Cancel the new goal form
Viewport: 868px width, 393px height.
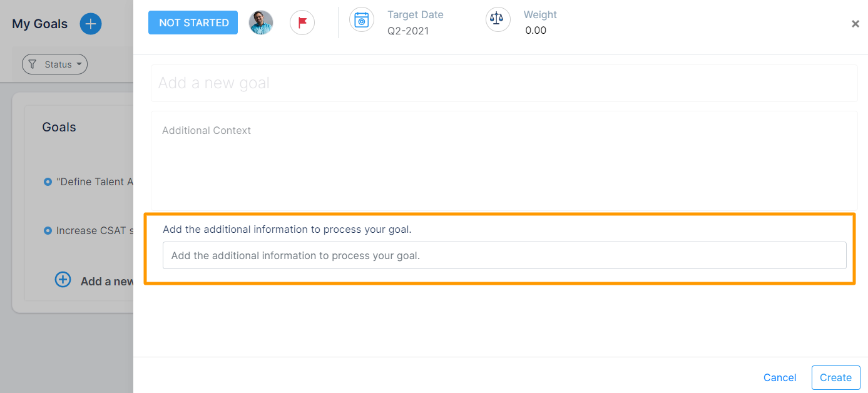780,377
